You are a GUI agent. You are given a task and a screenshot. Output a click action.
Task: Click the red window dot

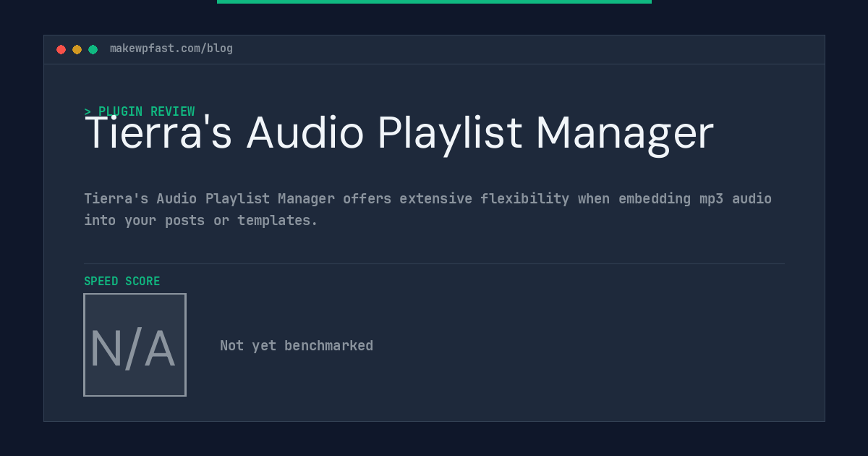[61, 49]
